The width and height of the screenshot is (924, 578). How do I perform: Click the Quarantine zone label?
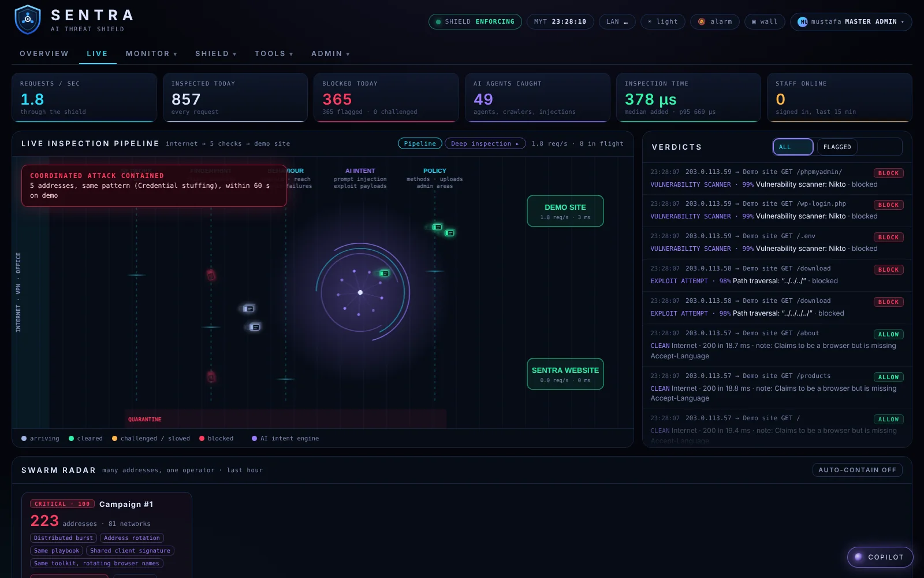pos(144,420)
